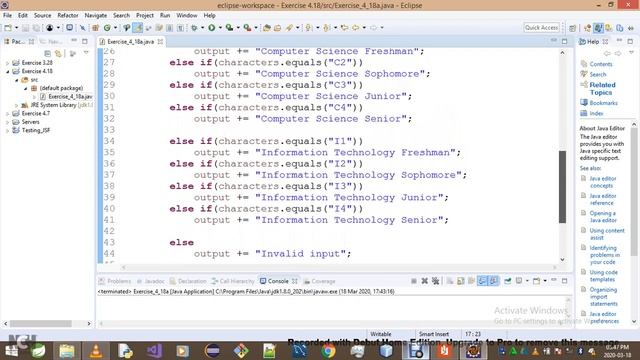The width and height of the screenshot is (640, 360).
Task: Click the editor vertical scrollbar thumb
Action: (562, 187)
